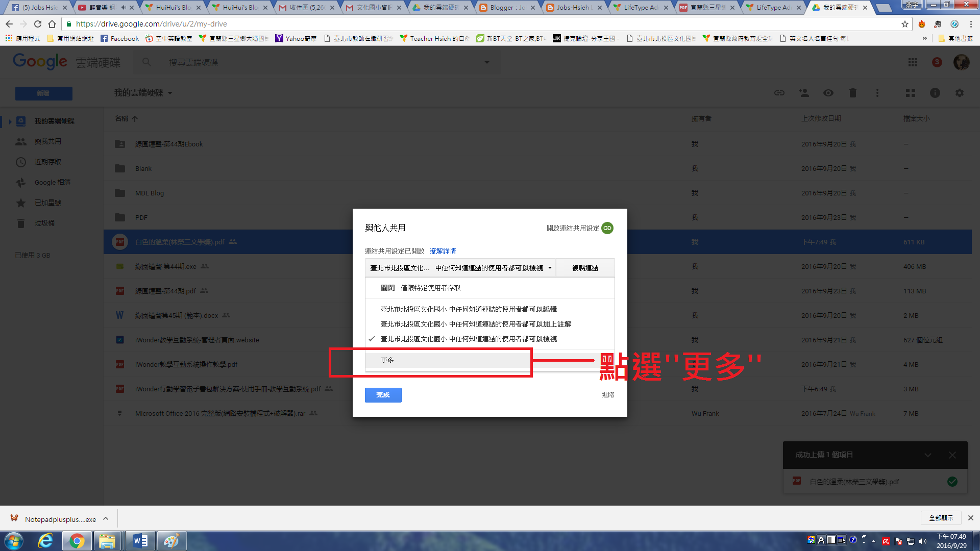Open the 瞭解詳情 learn more link
This screenshot has height=551, width=980.
click(x=443, y=251)
